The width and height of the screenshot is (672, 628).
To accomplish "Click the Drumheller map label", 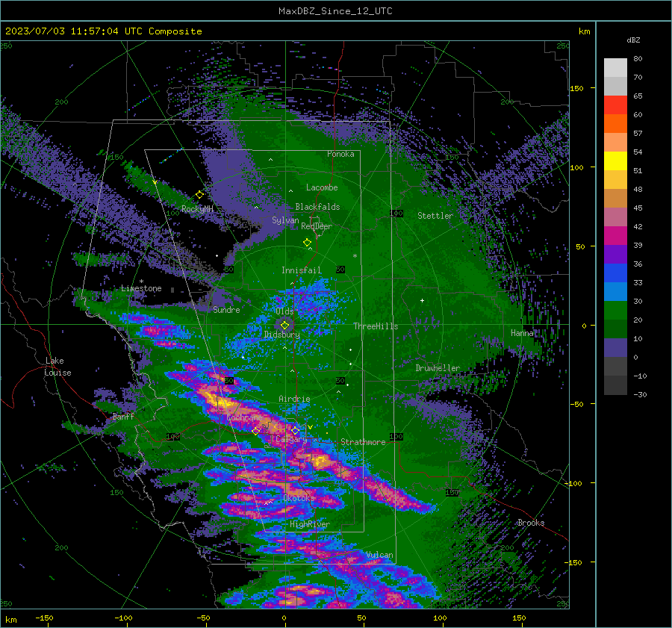I will 438,368.
